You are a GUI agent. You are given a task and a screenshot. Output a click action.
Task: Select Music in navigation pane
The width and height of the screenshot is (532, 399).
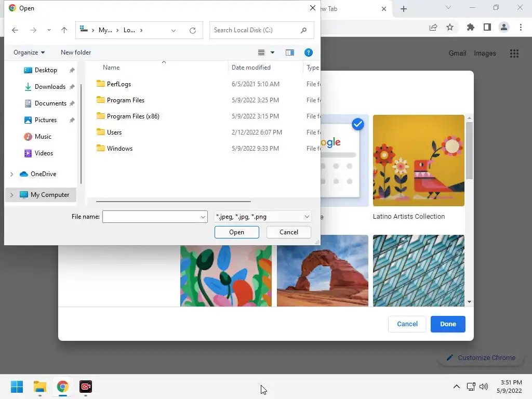[x=43, y=137]
